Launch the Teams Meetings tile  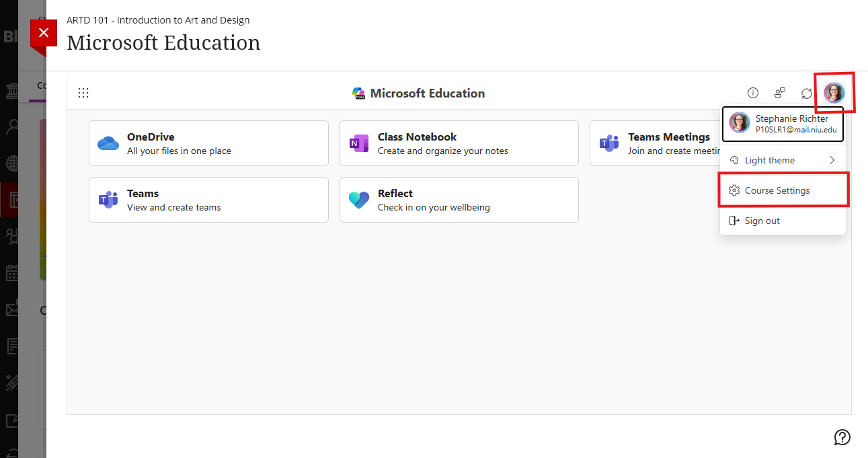(654, 143)
